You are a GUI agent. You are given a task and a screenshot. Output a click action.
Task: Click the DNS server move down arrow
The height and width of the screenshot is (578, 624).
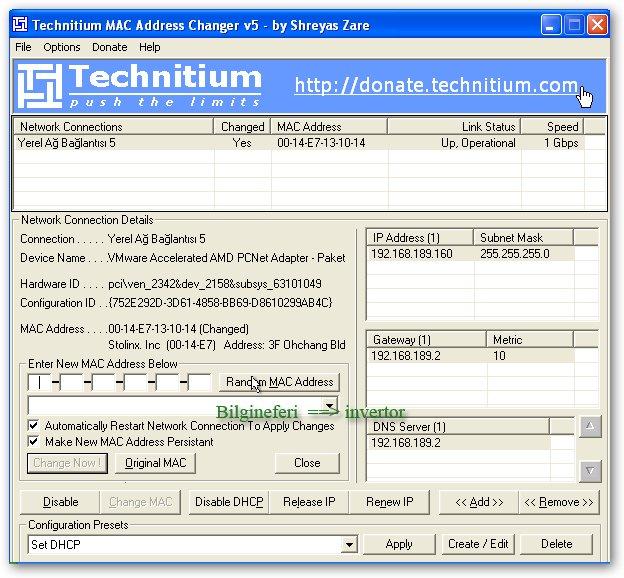click(590, 471)
